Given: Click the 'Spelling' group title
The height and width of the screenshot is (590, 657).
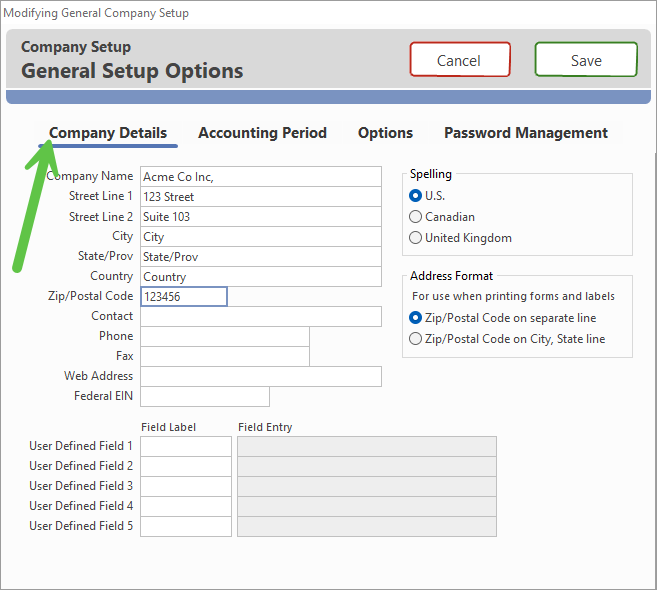Looking at the screenshot, I should point(431,174).
